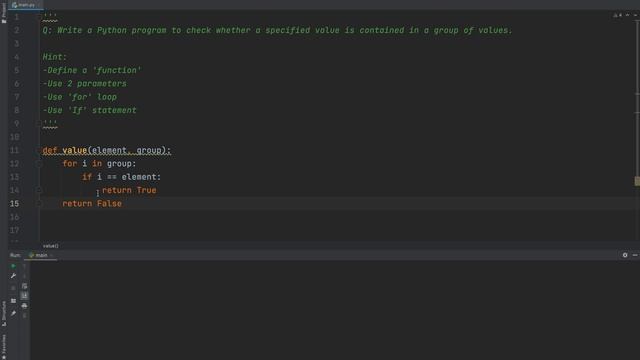Viewport: 640px width, 360px height.
Task: Toggle soft-wrap in Run console
Action: 24,286
